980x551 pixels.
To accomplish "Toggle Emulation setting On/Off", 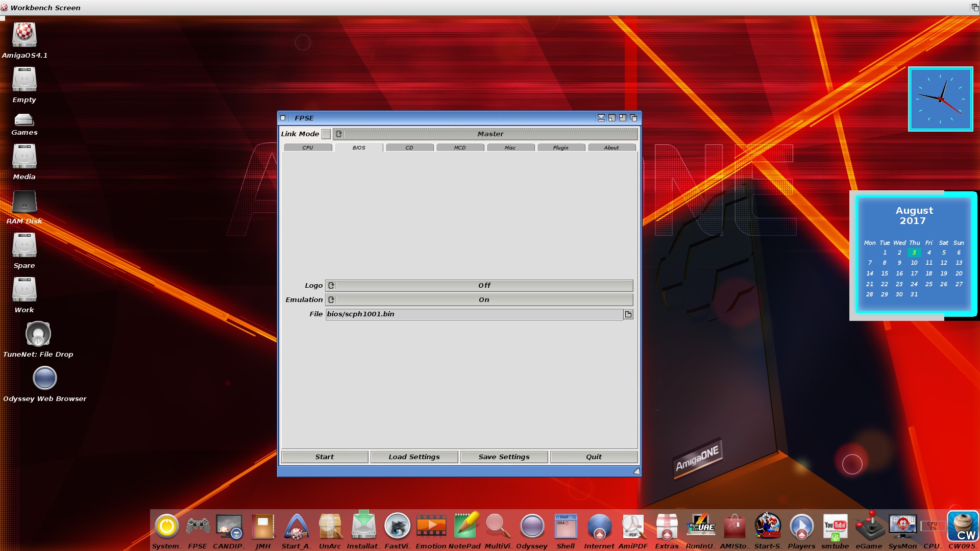I will tap(331, 299).
